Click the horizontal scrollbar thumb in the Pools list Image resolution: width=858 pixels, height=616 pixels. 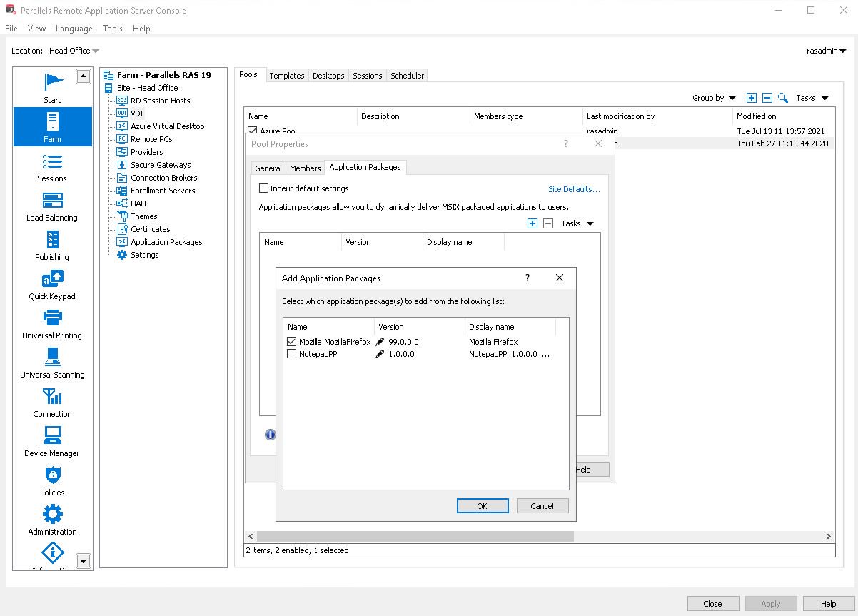tap(415, 536)
